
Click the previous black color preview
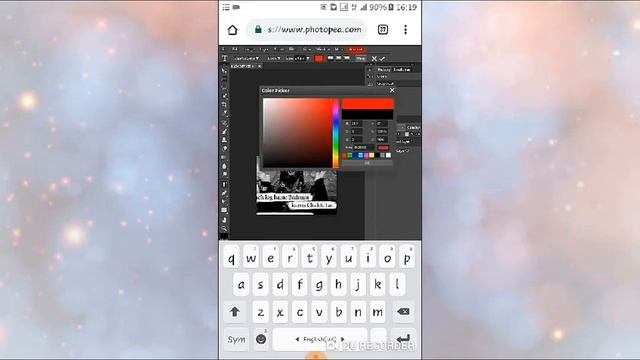(367, 114)
